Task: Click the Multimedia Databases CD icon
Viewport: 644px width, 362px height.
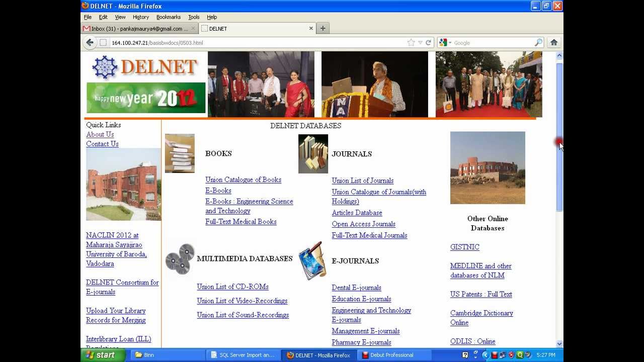Action: point(180,259)
